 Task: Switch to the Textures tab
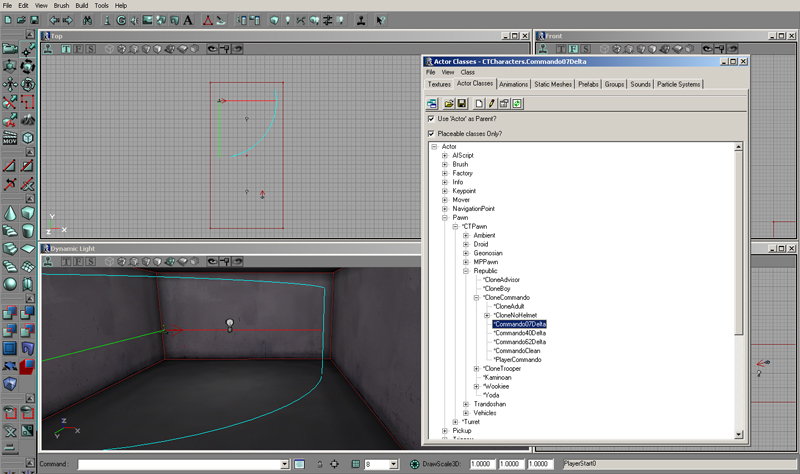pyautogui.click(x=439, y=84)
